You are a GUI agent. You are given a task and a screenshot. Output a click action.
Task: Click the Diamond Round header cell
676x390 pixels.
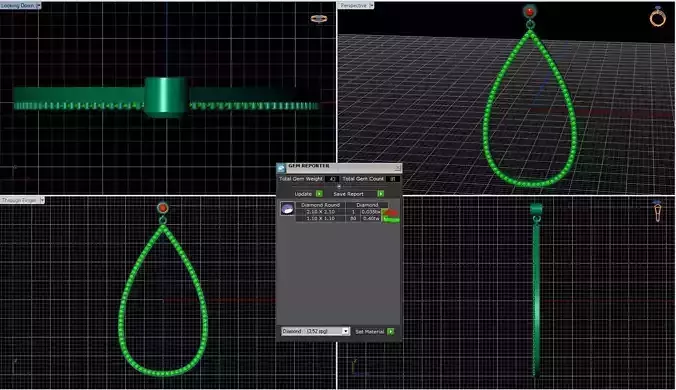click(320, 205)
